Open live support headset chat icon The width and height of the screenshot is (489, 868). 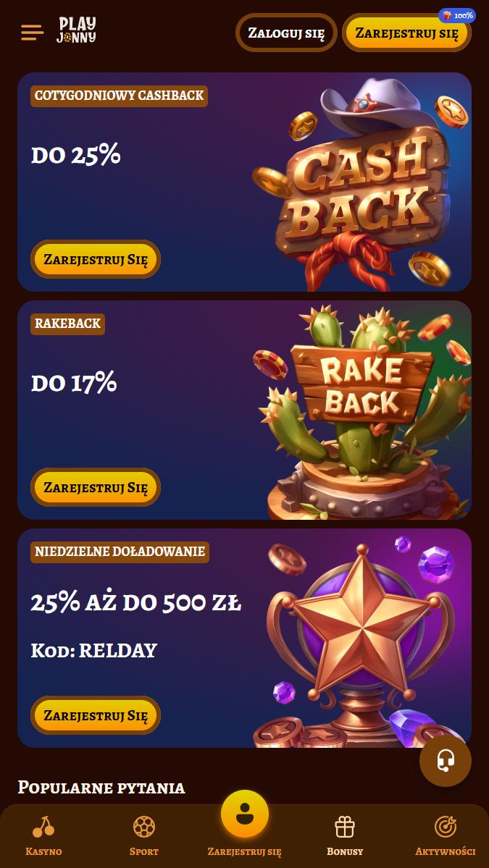(x=446, y=761)
